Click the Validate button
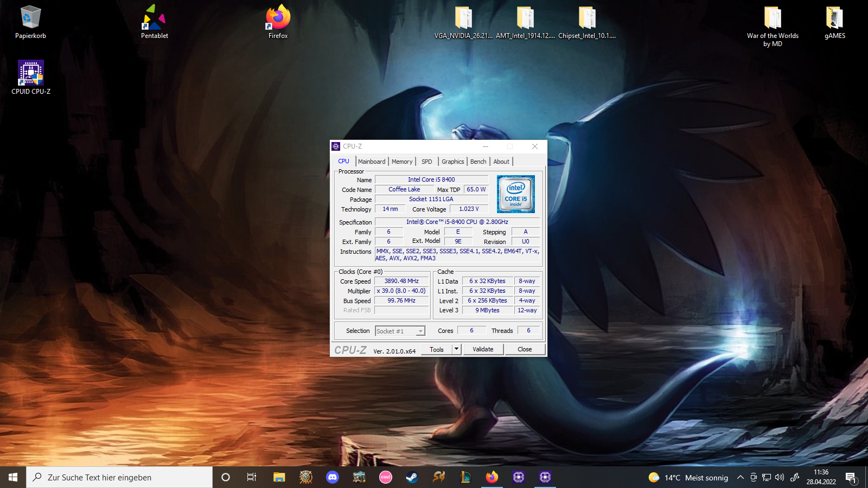Viewport: 868px width, 488px height. click(483, 349)
